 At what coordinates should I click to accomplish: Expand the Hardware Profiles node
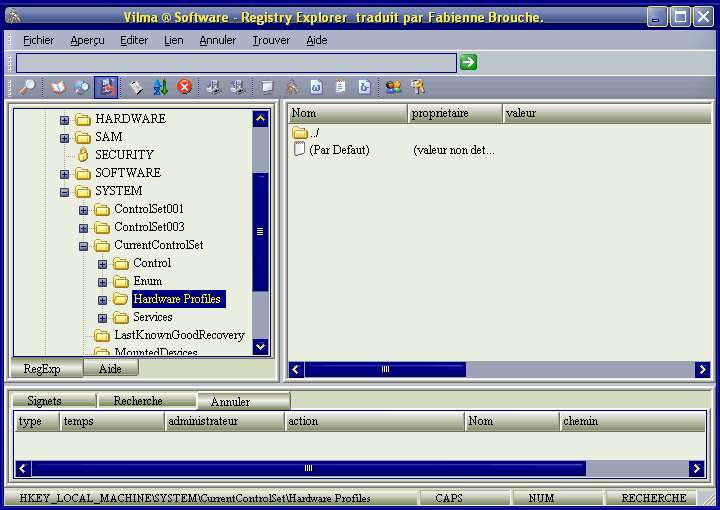[x=102, y=300]
